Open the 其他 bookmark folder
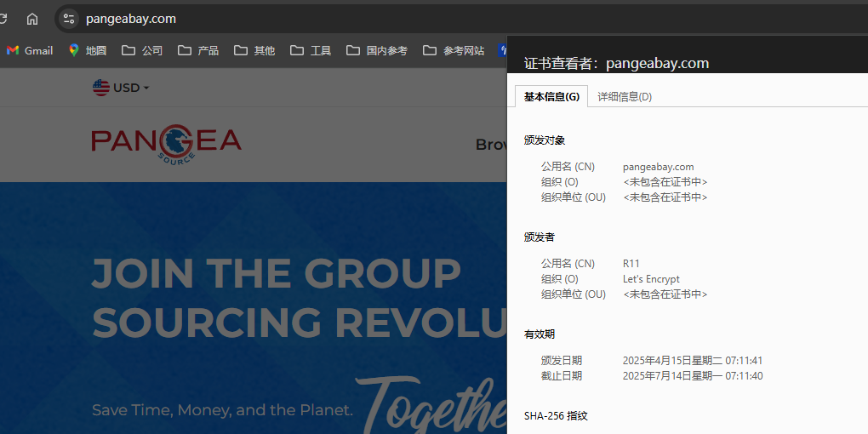 coord(254,50)
